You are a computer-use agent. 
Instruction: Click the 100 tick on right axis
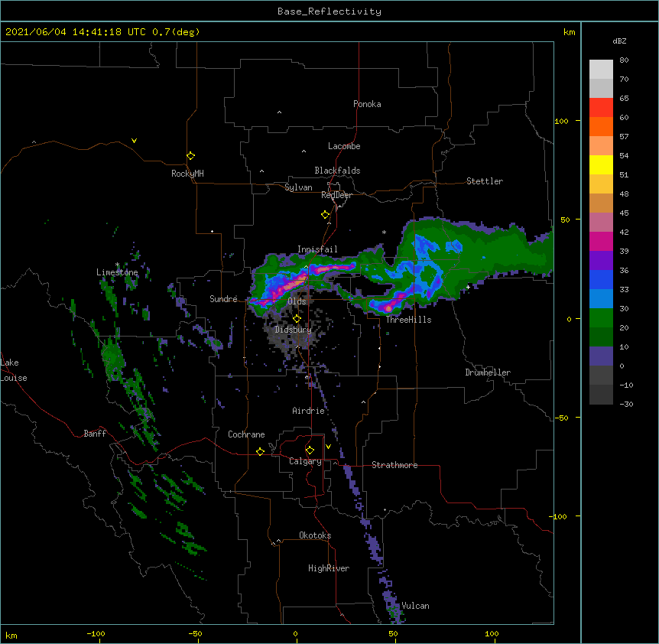tap(561, 121)
